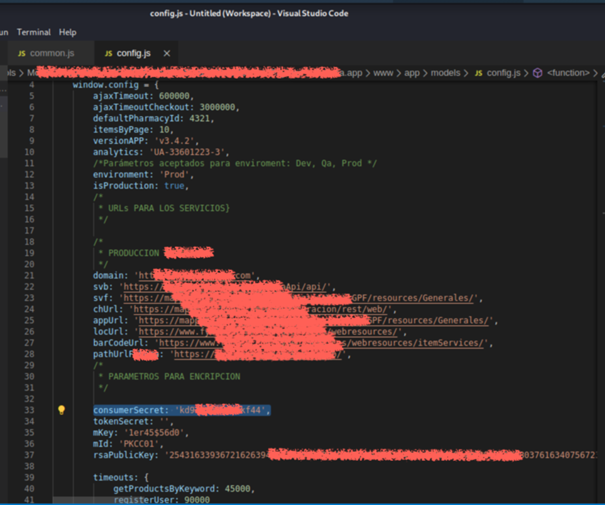Click the JS icon beside config.js breadcrumb

coord(478,73)
